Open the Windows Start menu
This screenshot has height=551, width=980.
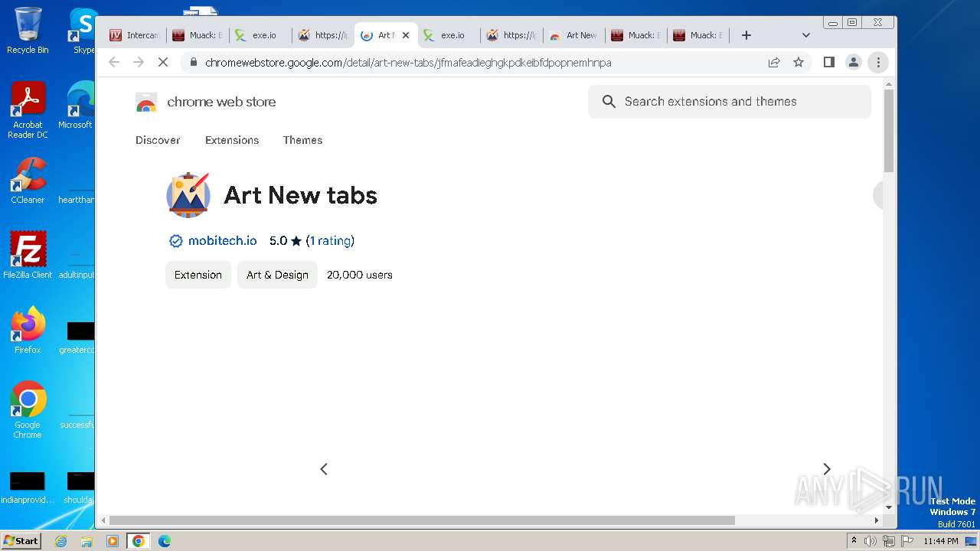tap(21, 541)
